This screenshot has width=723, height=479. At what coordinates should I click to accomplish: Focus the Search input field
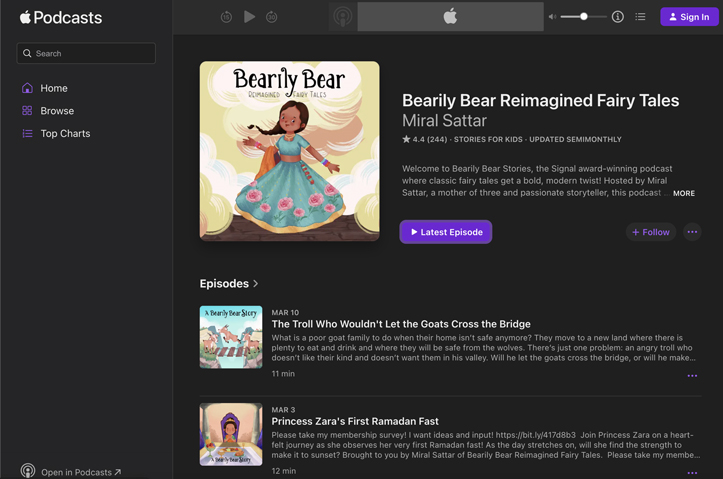pos(86,53)
